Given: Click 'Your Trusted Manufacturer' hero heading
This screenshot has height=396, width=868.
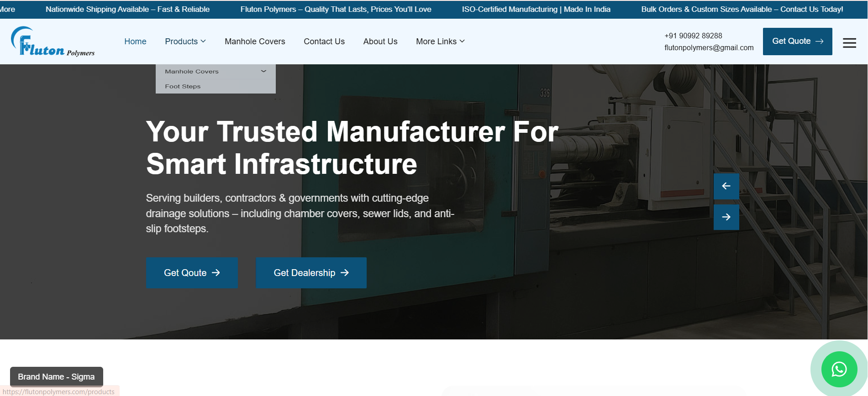Looking at the screenshot, I should tap(352, 147).
